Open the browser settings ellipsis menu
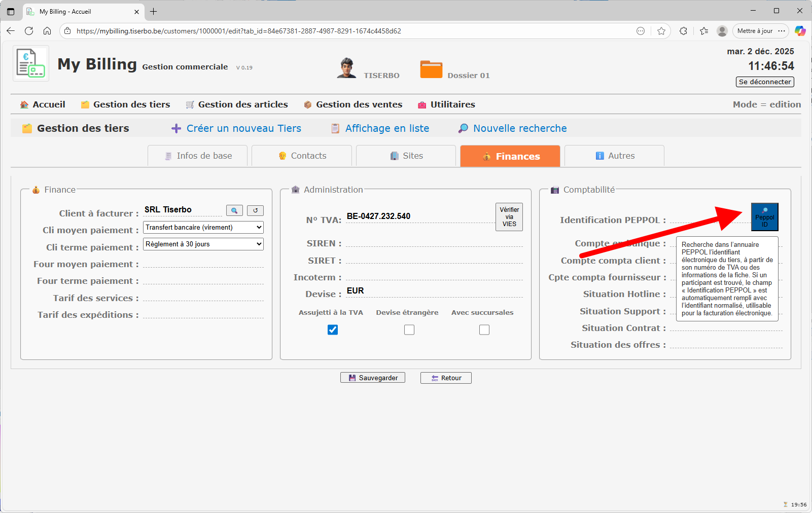The width and height of the screenshot is (812, 513). point(782,31)
